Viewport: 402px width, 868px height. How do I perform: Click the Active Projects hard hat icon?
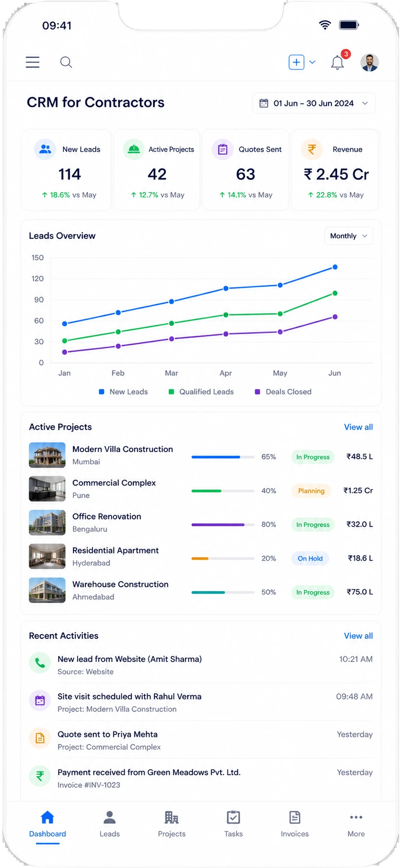click(x=134, y=149)
